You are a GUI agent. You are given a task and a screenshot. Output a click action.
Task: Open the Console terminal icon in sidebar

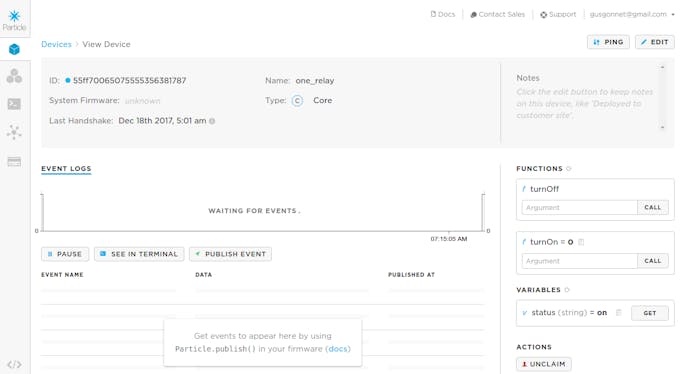(14, 104)
